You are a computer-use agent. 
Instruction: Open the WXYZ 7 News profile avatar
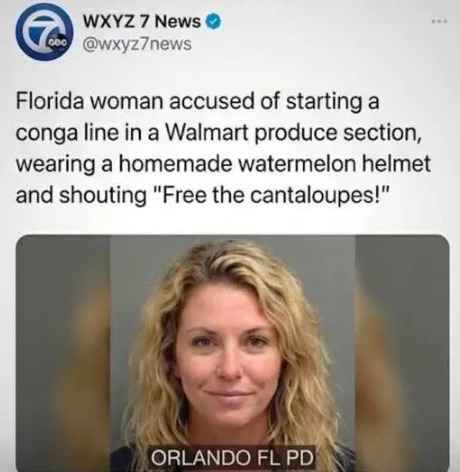pyautogui.click(x=45, y=32)
